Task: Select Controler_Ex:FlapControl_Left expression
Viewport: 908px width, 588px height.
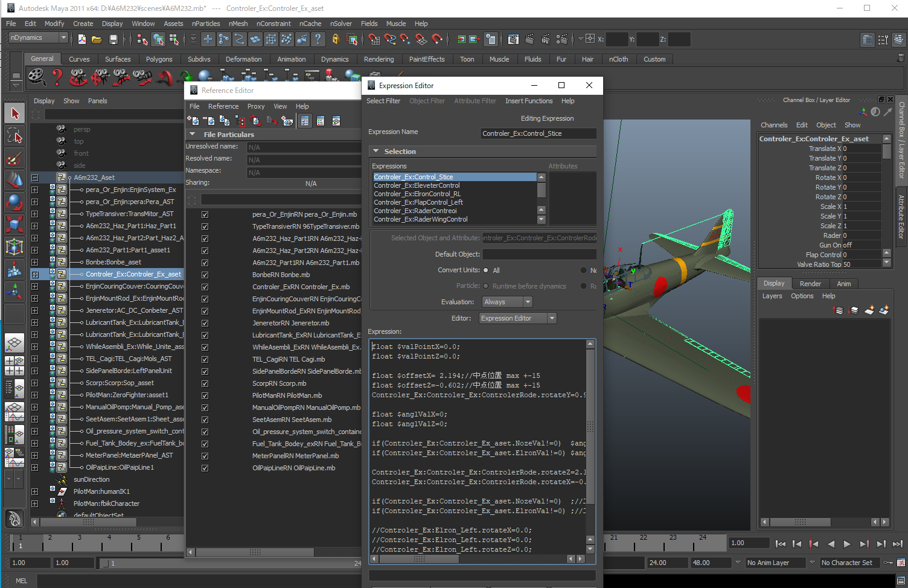Action: (x=418, y=202)
